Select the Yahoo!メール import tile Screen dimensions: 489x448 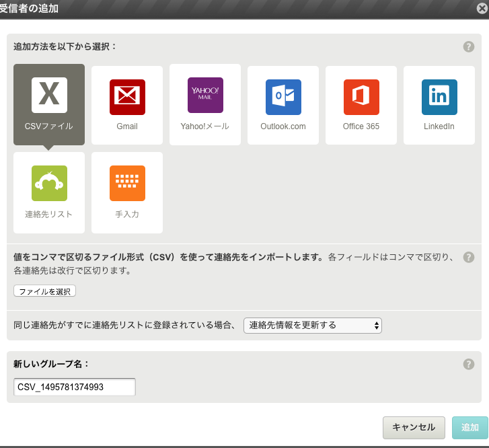click(x=205, y=104)
